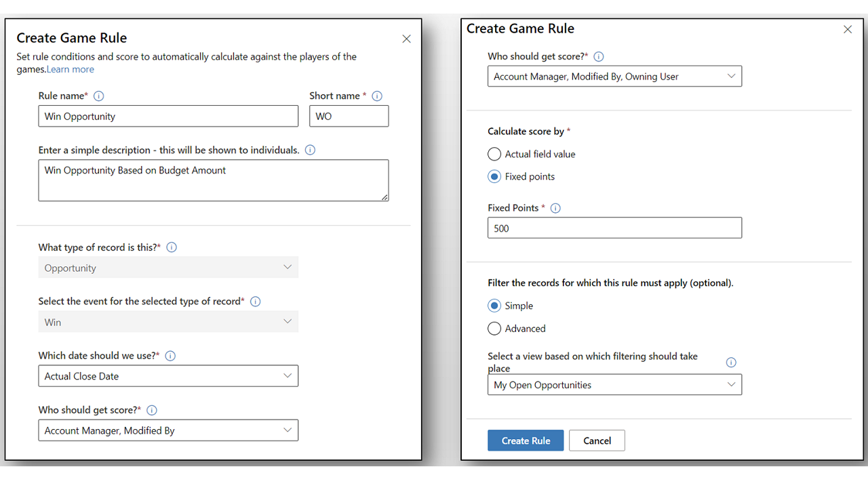Close the left Create Game Rule dialog
This screenshot has height=488, width=868.
pos(406,39)
